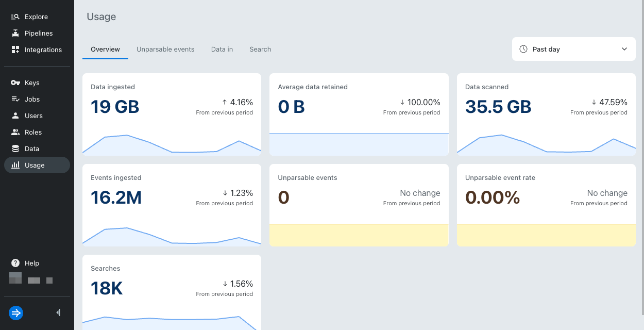This screenshot has height=330, width=644.
Task: Open Integrations label in the sidebar
Action: pos(43,50)
